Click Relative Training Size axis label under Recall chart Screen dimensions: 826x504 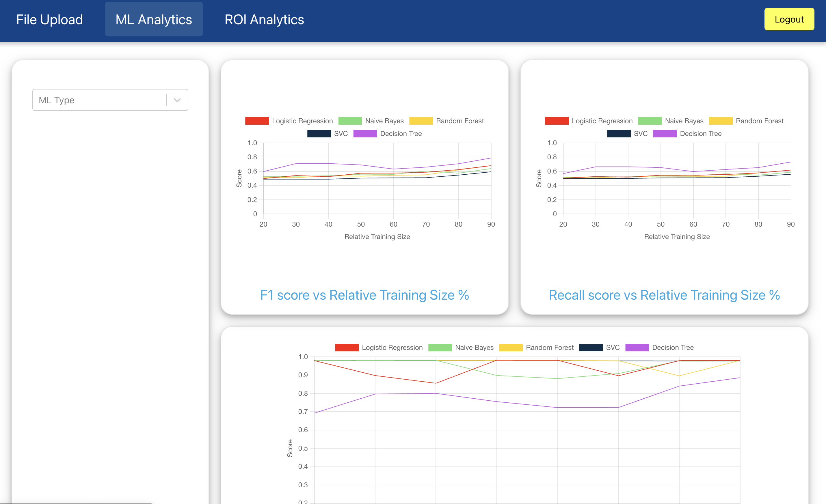[x=677, y=237]
